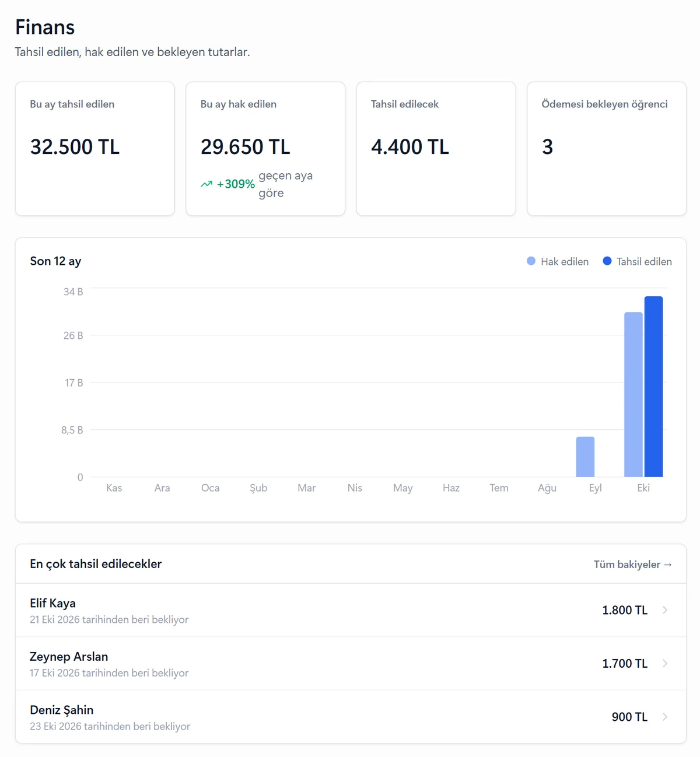Click the Son 12 ay chart title
This screenshot has height=757, width=700.
[x=55, y=261]
